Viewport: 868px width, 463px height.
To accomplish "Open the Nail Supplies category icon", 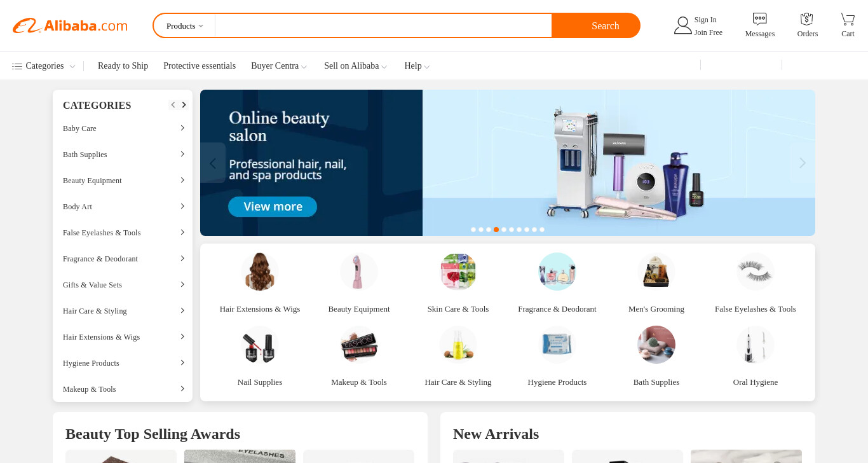I will [x=260, y=345].
